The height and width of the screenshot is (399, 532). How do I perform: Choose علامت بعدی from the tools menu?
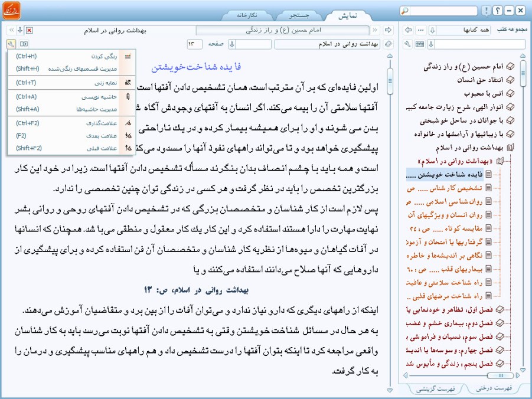point(71,136)
